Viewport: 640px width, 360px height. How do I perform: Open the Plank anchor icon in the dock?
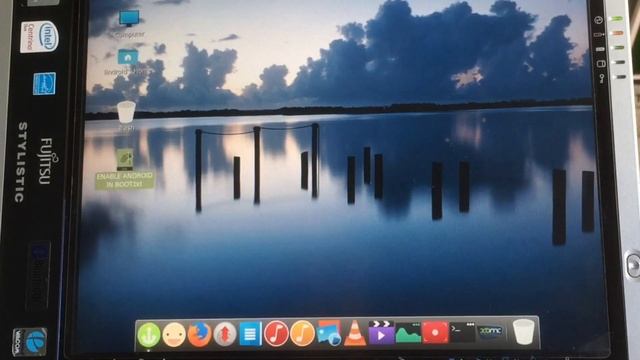(x=149, y=334)
